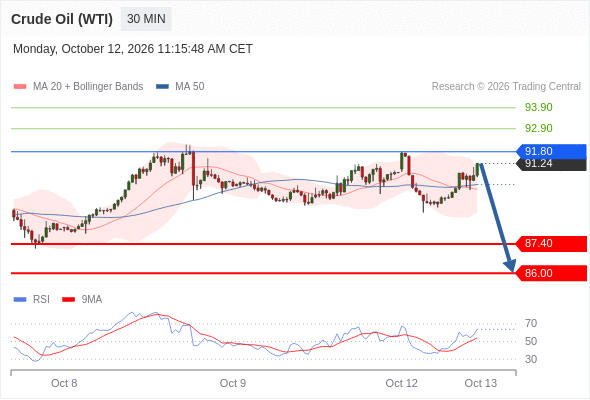Click the Oct 8 date axis label
The height and width of the screenshot is (400, 590).
64,383
